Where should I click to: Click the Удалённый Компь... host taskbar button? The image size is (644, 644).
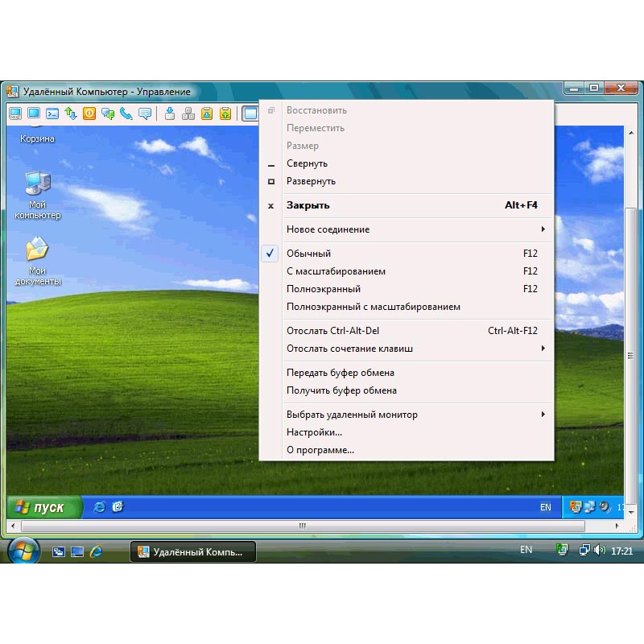(193, 551)
